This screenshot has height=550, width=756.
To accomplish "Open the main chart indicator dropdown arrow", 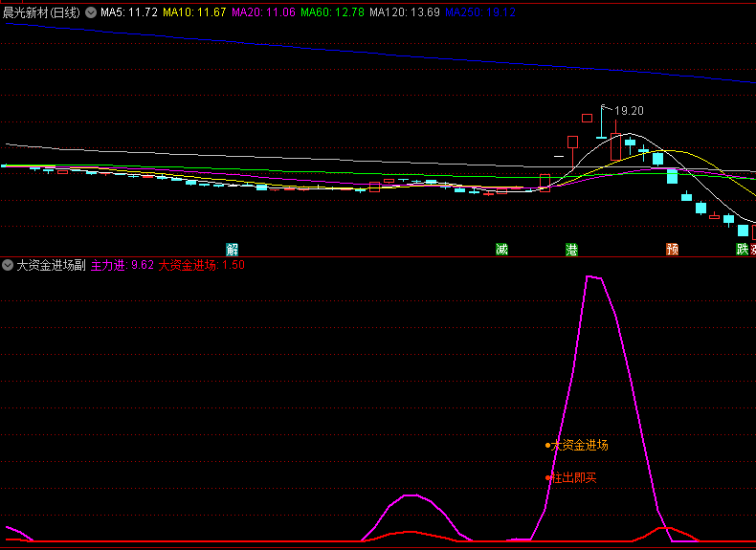I will point(91,12).
